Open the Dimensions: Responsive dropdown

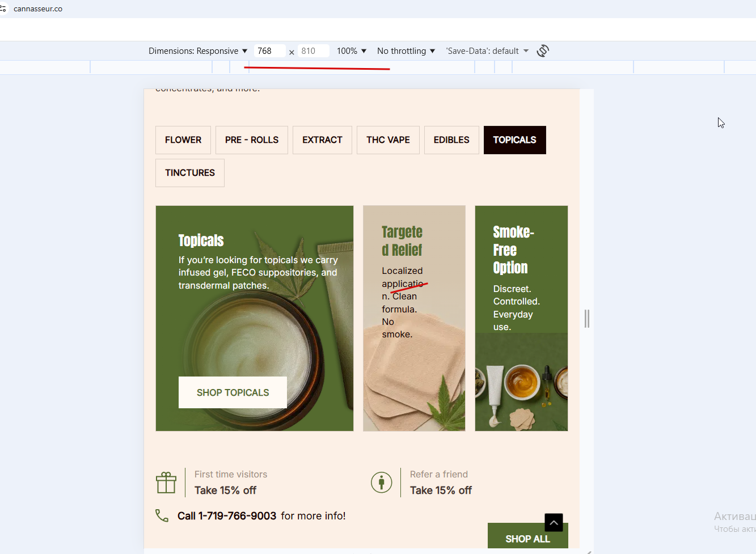[198, 51]
